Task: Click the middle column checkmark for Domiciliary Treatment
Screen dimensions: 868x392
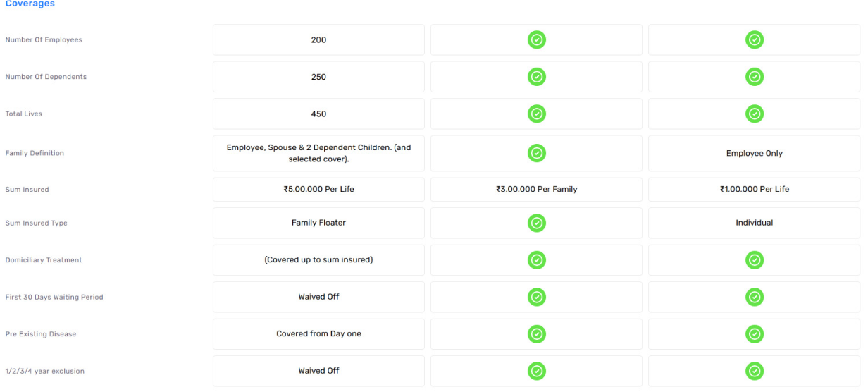Action: point(536,260)
